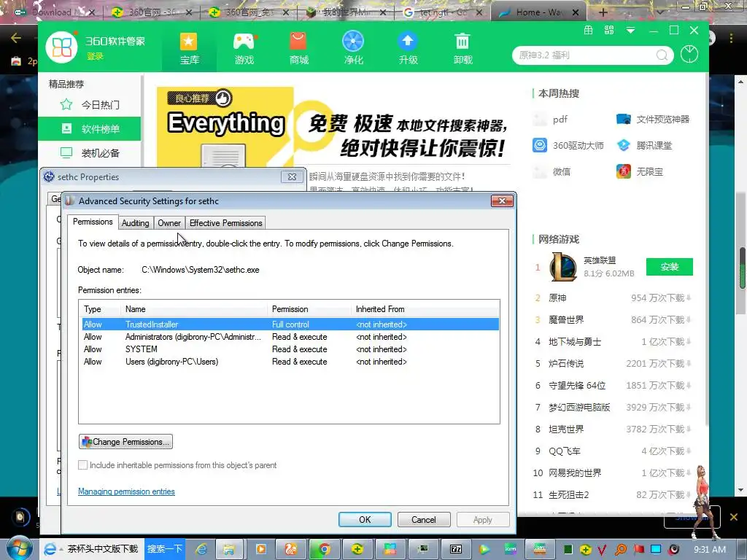
Task: Select 今日热门 in the sidebar
Action: tap(90, 105)
